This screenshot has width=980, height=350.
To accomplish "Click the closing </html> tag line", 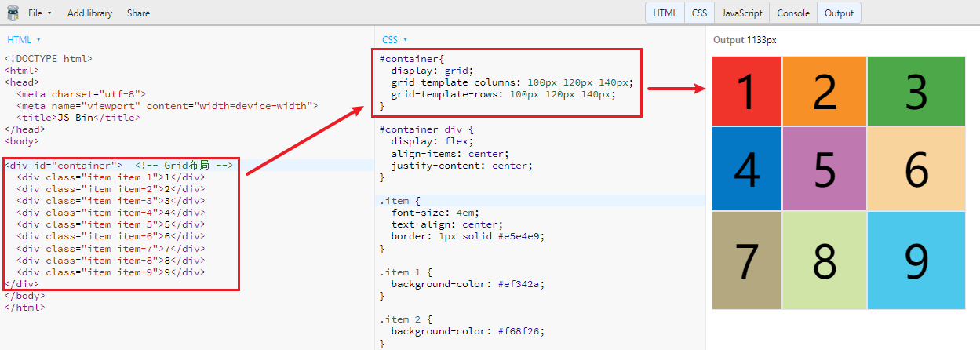I will [x=25, y=308].
